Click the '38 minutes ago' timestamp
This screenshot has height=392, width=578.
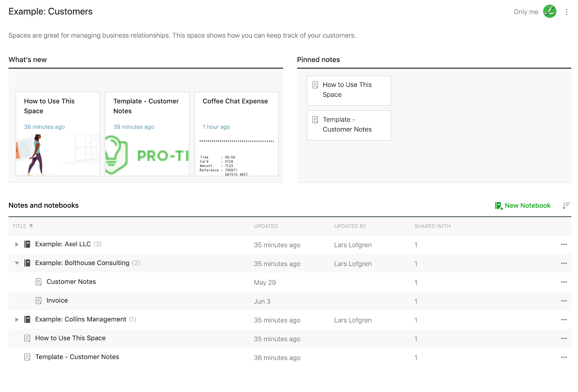44,127
